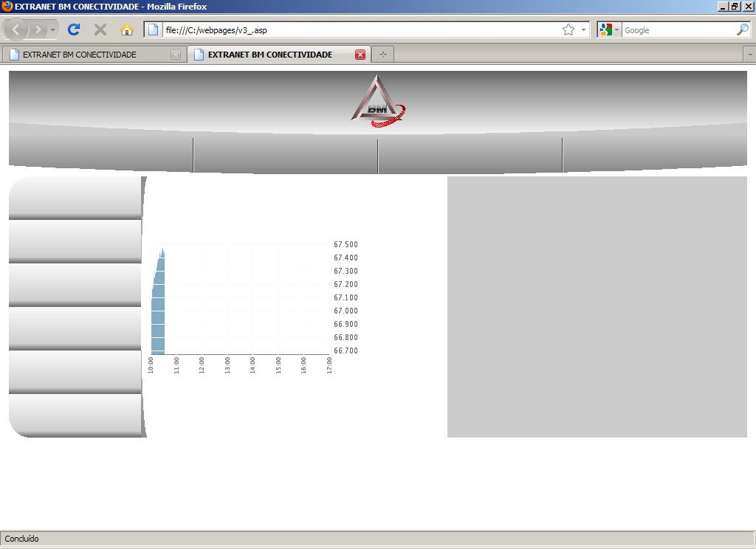The image size is (756, 549).
Task: Open the Google search engine selector
Action: 609,30
